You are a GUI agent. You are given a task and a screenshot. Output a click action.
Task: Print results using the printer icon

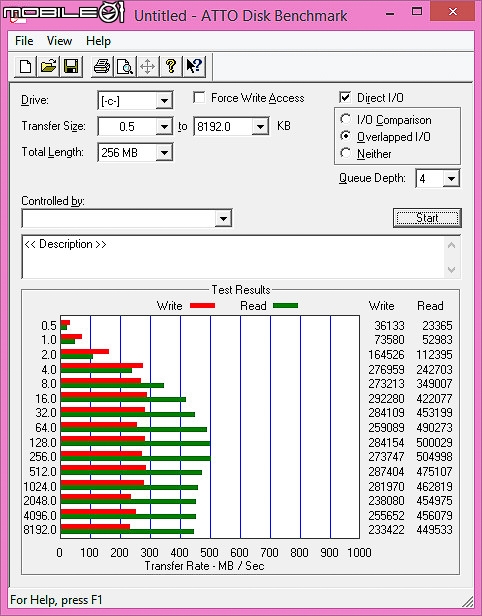102,66
